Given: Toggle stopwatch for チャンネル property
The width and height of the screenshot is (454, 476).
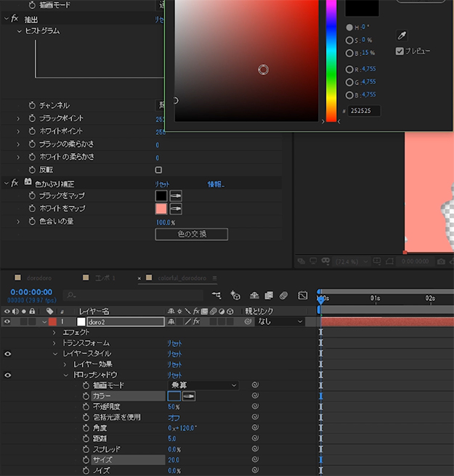Looking at the screenshot, I should click(32, 105).
